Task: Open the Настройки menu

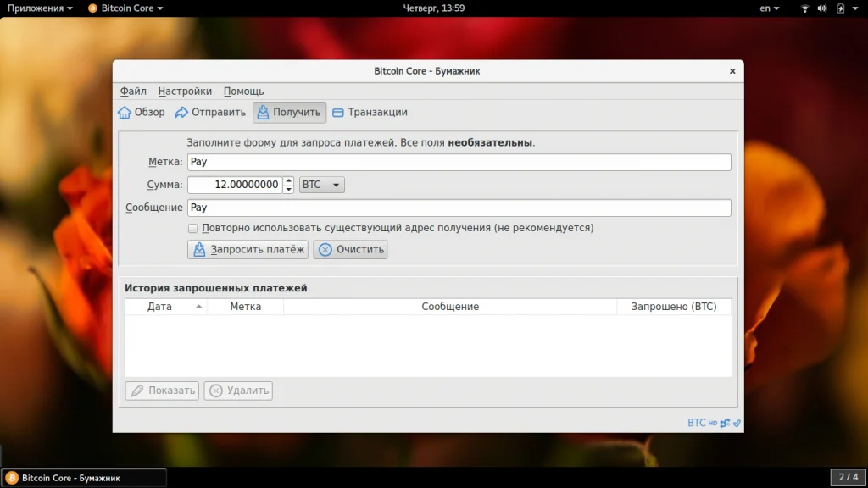Action: point(185,91)
